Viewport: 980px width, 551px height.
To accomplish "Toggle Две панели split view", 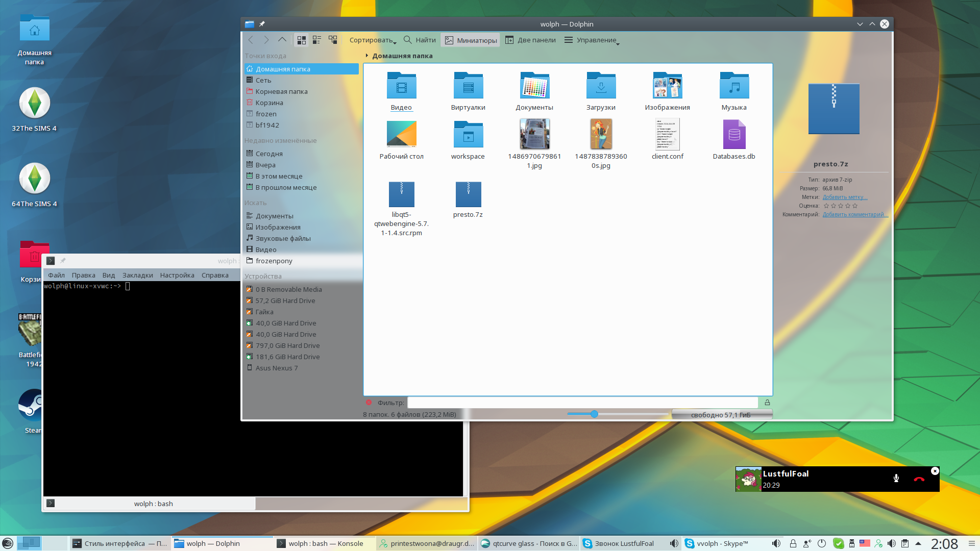I will coord(530,40).
